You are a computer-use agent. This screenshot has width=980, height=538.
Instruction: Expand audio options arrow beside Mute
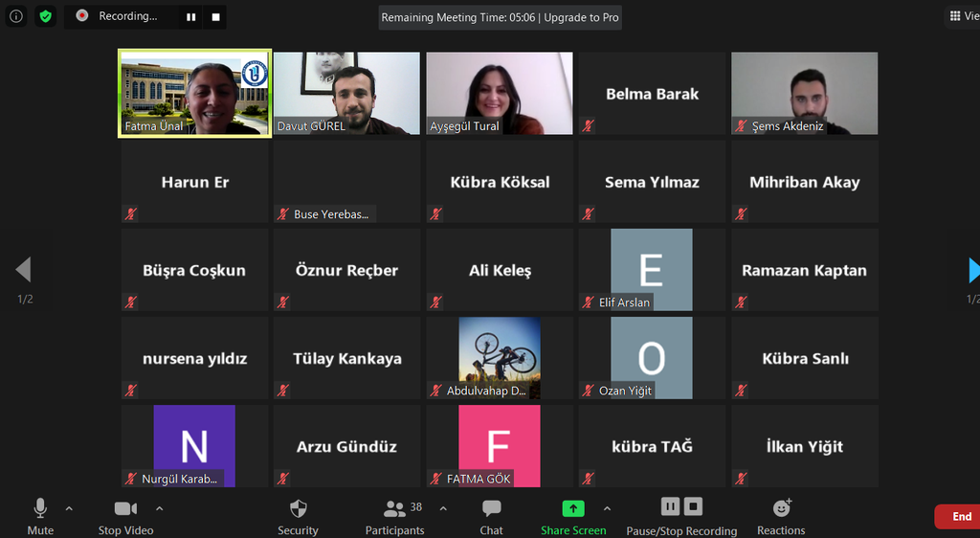(69, 508)
